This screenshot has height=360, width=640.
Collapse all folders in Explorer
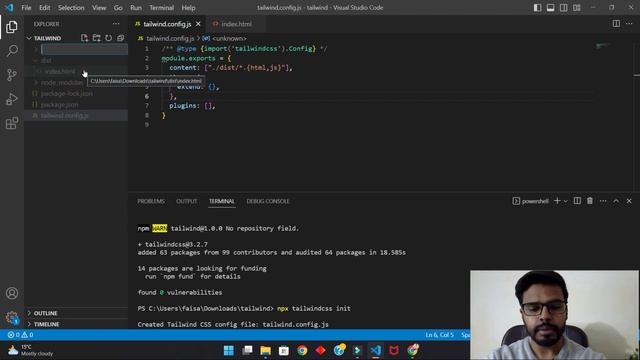(120, 38)
